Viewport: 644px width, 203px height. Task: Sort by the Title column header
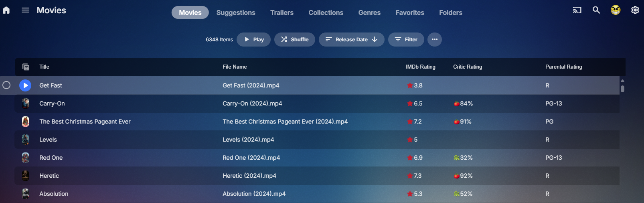pyautogui.click(x=44, y=67)
